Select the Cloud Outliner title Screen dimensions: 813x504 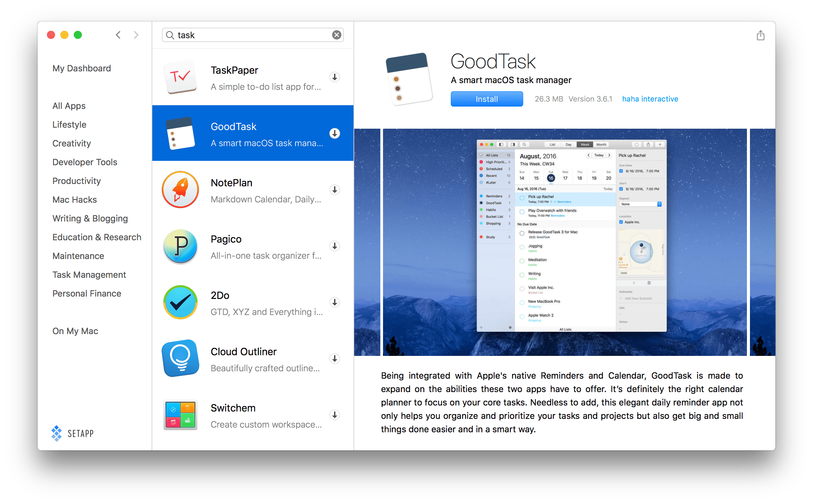[243, 352]
